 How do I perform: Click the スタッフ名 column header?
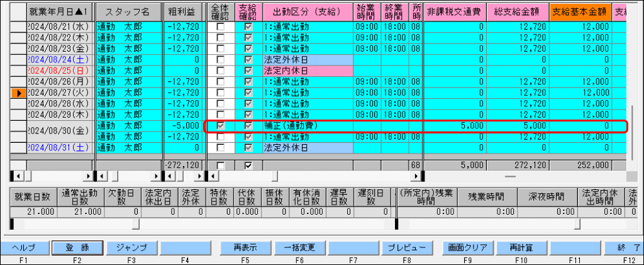[128, 12]
